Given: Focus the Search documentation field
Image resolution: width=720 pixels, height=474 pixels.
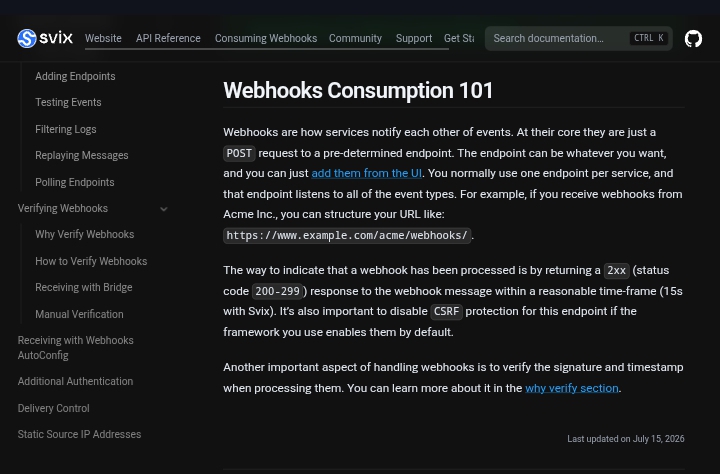Looking at the screenshot, I should 579,39.
